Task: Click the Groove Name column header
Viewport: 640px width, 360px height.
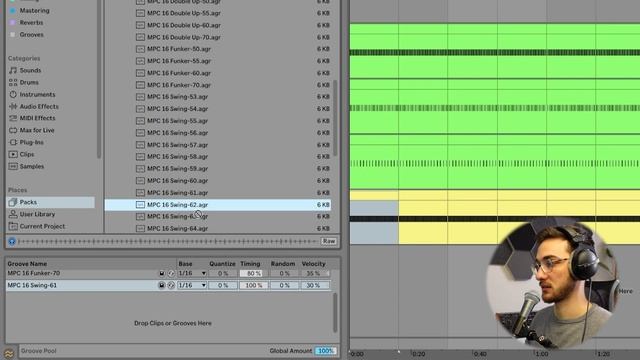Action: point(27,264)
